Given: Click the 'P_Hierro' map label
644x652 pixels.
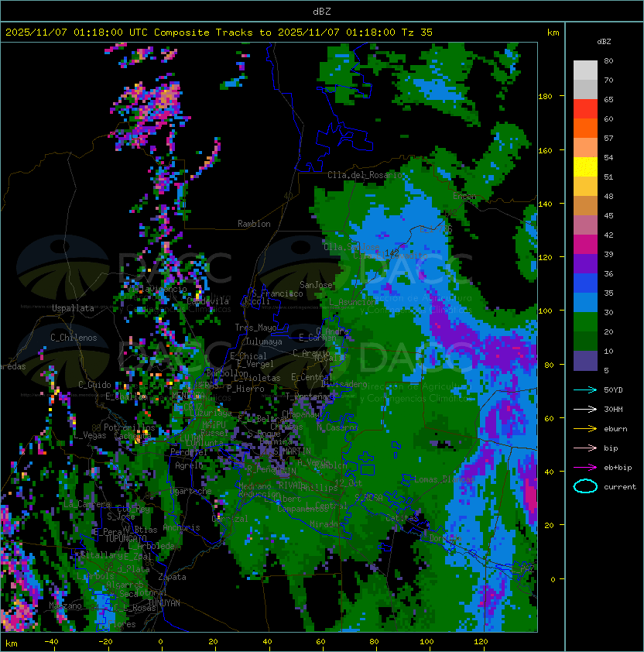Looking at the screenshot, I should 245,389.
